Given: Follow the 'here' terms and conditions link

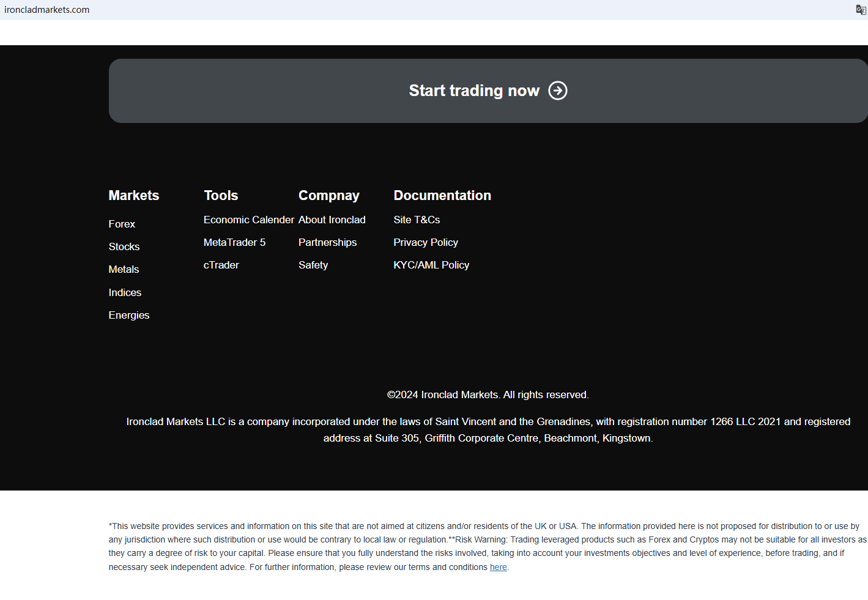Looking at the screenshot, I should coord(499,567).
